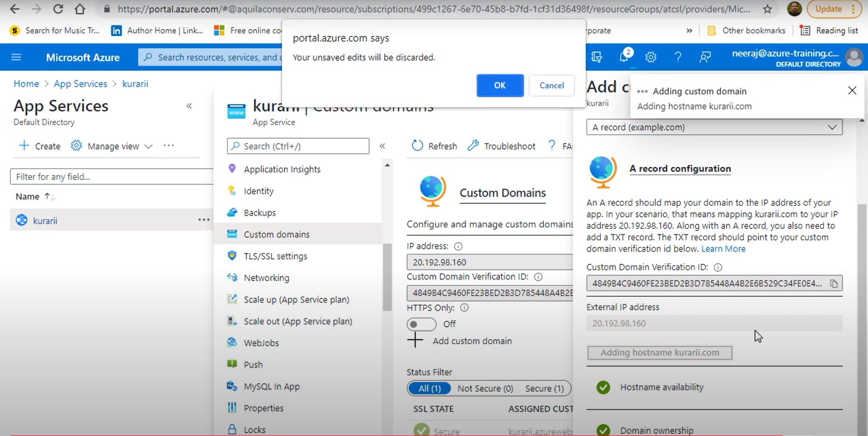Viewport: 868px width, 436px height.
Task: Filter status by Not Secure (0)
Action: coord(485,389)
